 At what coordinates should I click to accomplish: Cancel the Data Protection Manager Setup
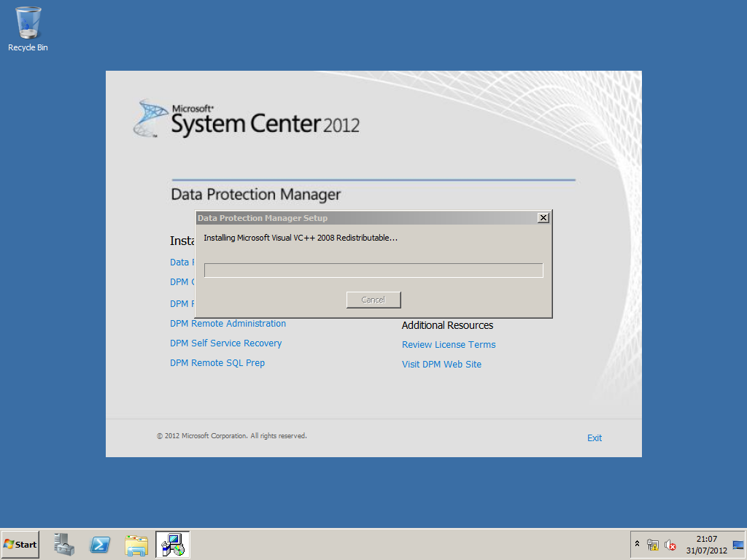tap(373, 300)
